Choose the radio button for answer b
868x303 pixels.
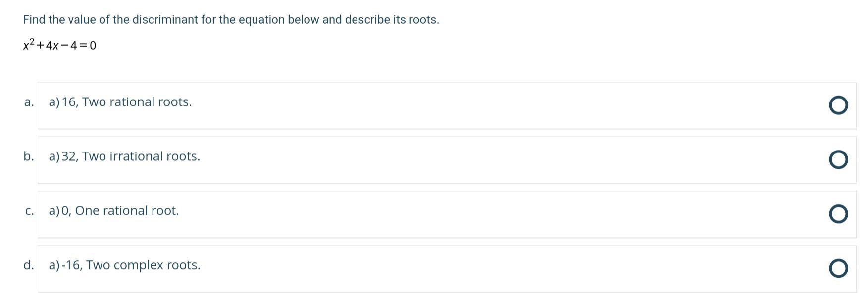tap(838, 159)
